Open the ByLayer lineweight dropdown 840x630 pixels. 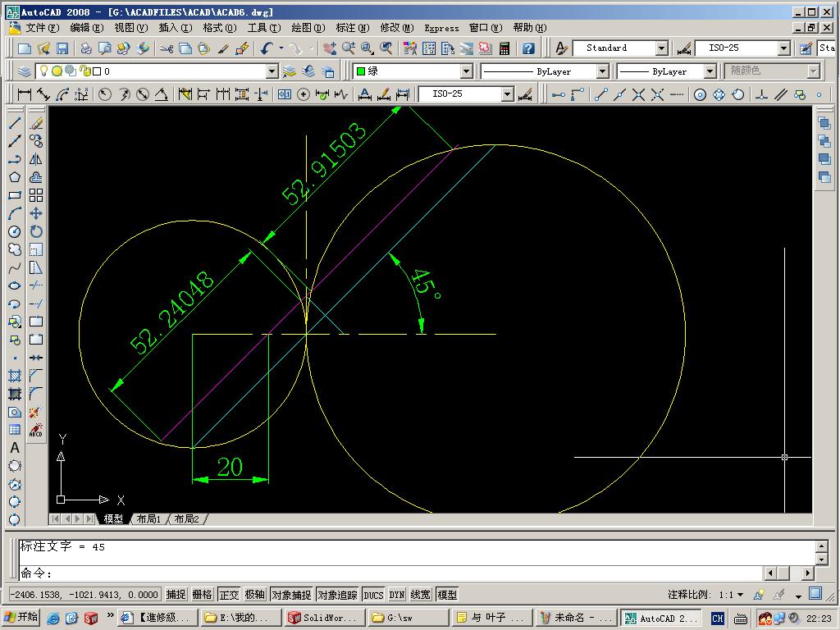click(710, 71)
